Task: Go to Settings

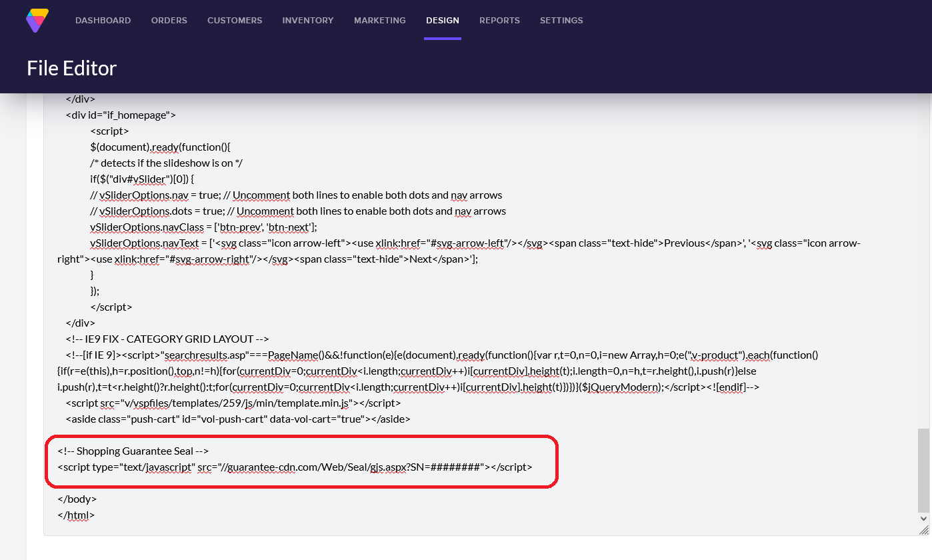Action: click(561, 21)
